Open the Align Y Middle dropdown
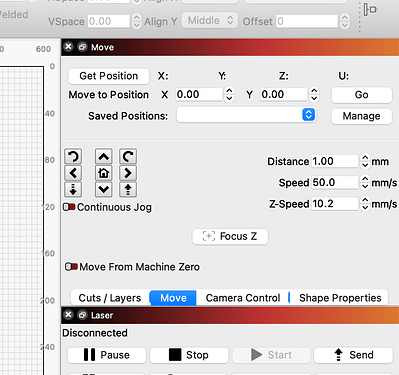The width and height of the screenshot is (399, 375). coord(210,21)
